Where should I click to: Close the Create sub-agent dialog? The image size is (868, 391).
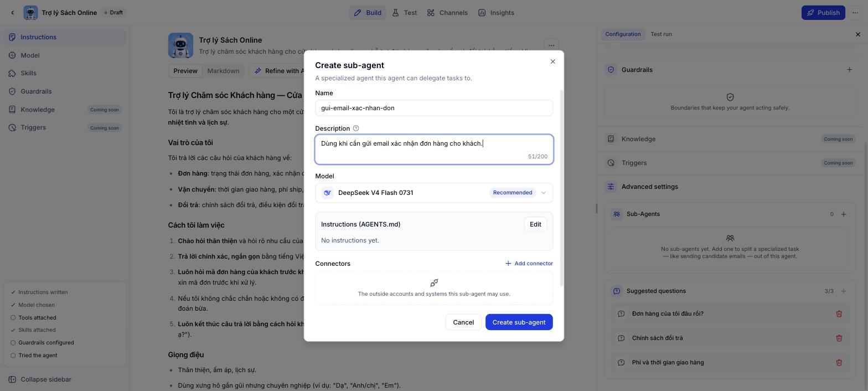pos(552,61)
